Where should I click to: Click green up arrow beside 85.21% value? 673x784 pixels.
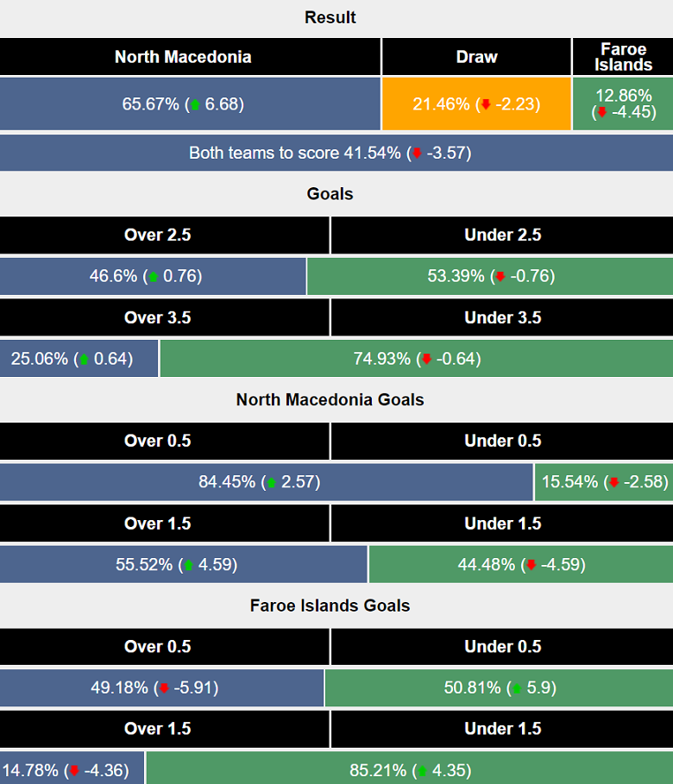(x=424, y=770)
